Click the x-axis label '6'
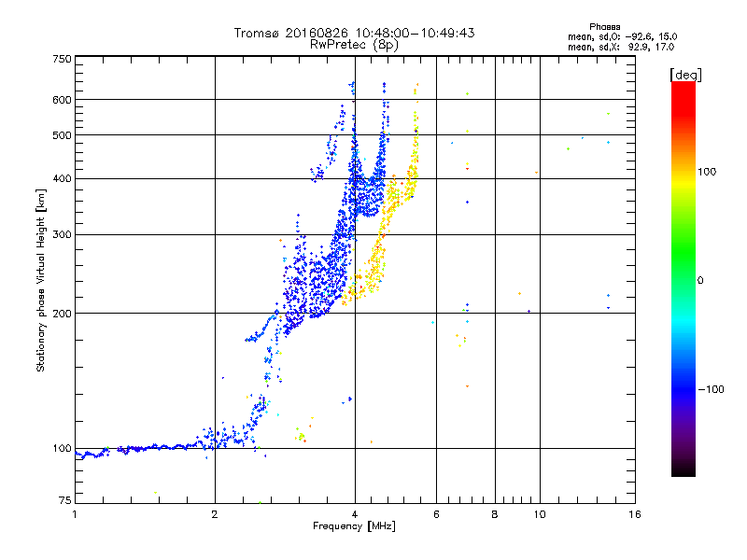Screen dimensions: 747x560 click(x=436, y=514)
